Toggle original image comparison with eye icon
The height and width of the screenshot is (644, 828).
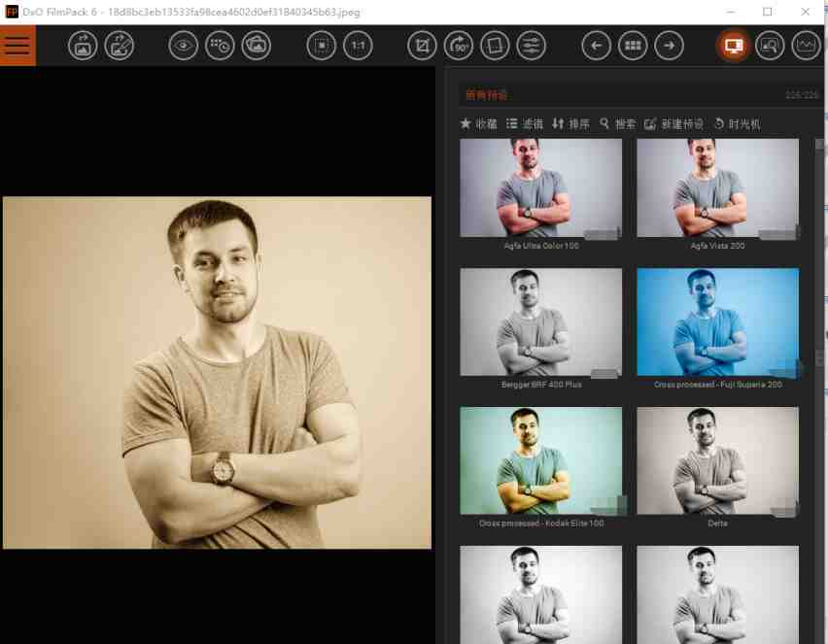(x=183, y=45)
